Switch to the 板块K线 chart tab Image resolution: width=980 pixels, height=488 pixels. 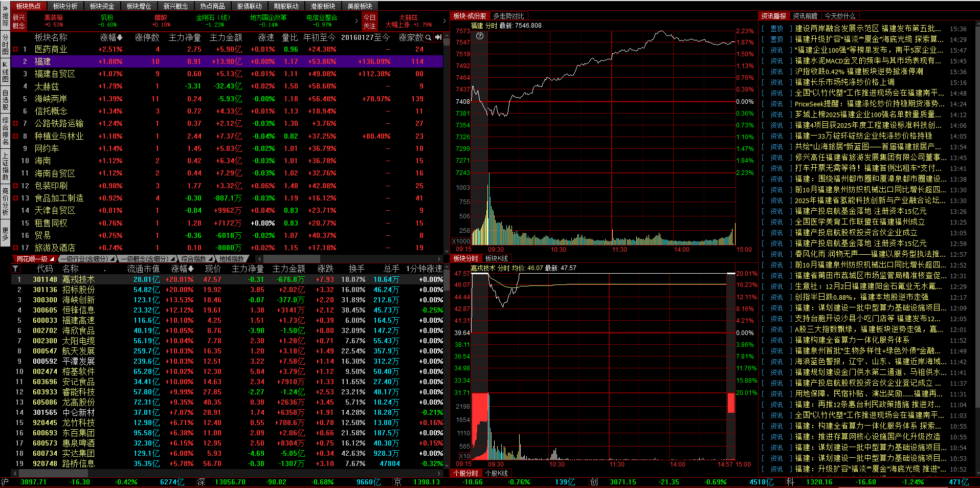click(496, 258)
